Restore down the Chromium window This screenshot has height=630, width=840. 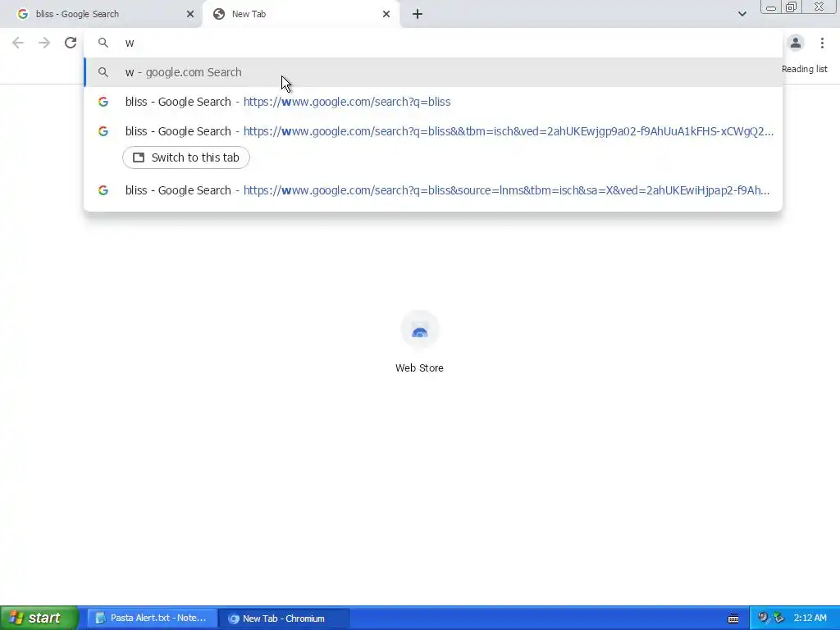click(x=791, y=7)
